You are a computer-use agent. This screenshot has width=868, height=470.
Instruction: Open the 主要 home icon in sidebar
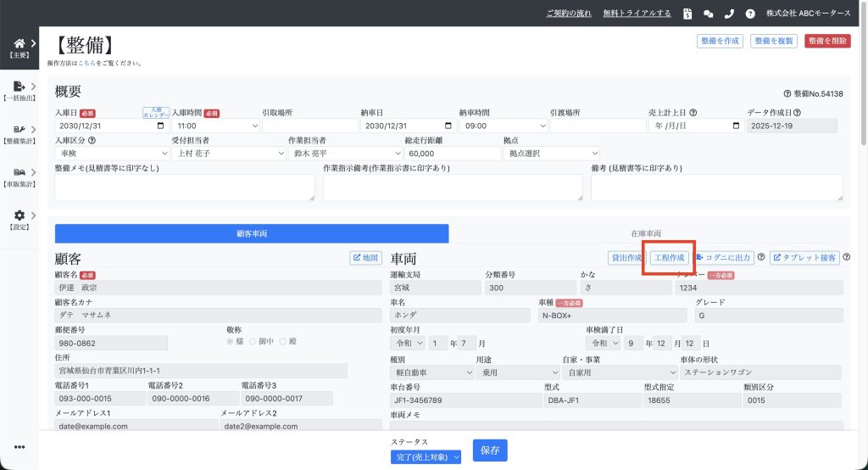click(19, 43)
